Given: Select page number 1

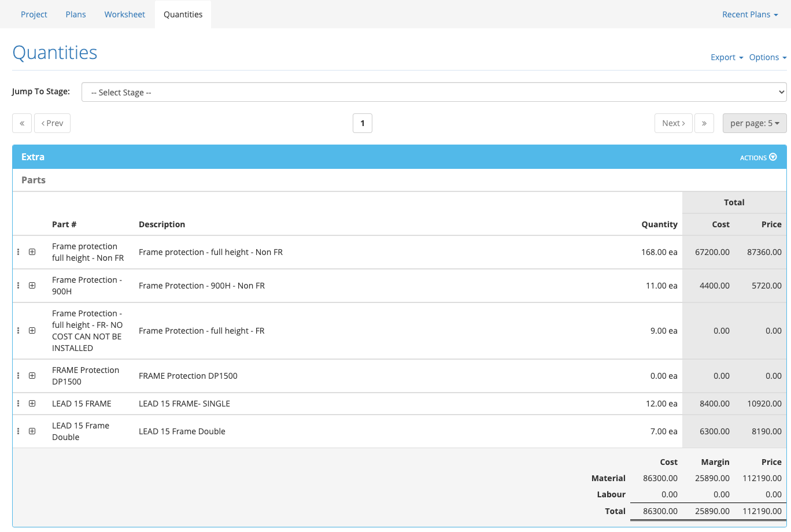Looking at the screenshot, I should point(363,123).
